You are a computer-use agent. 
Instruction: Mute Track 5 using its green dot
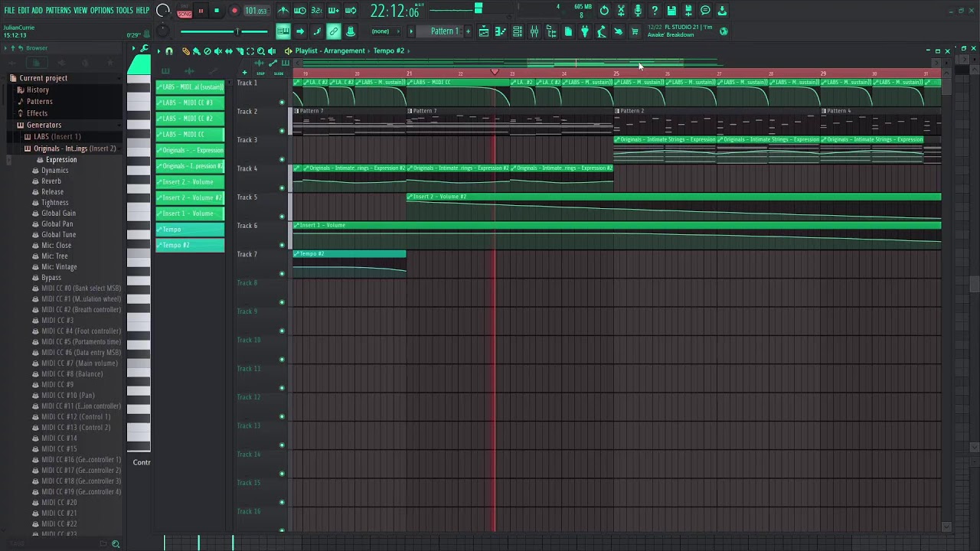coord(282,217)
